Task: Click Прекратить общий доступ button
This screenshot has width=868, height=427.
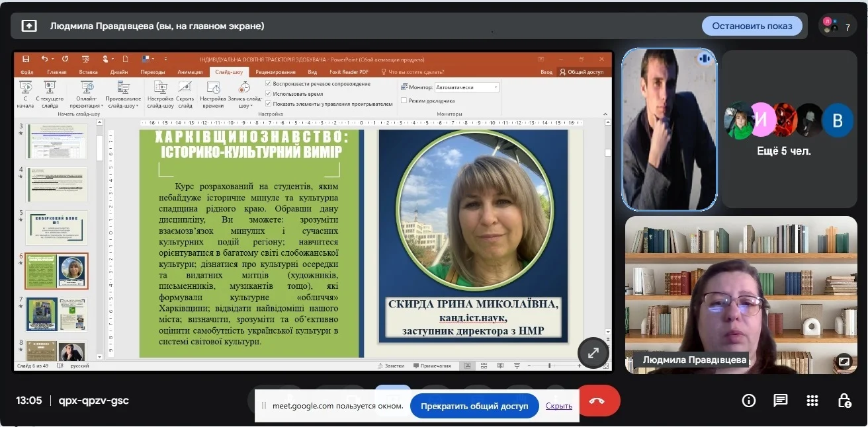Action: point(474,406)
